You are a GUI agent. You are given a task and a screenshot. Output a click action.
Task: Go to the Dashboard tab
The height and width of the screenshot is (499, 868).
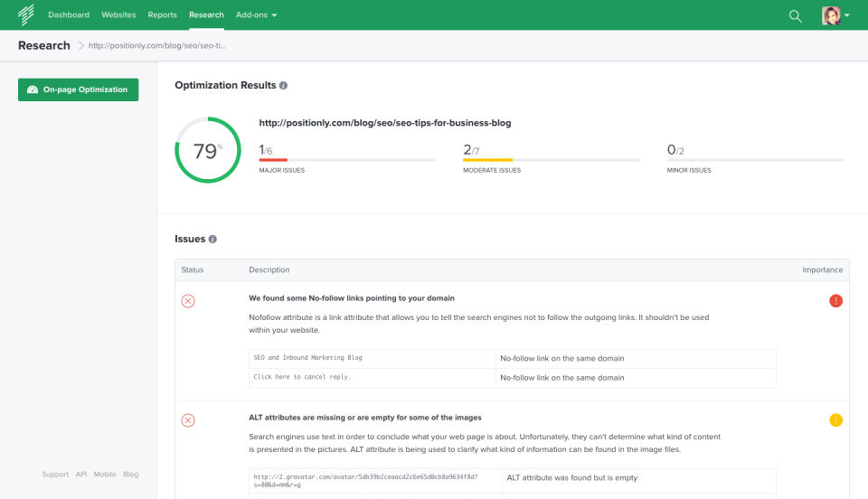[69, 15]
